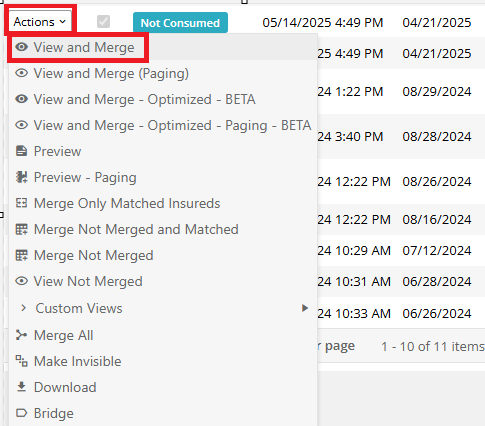This screenshot has height=426, width=485.
Task: Choose Merge Not Merged and Matched
Action: click(136, 229)
